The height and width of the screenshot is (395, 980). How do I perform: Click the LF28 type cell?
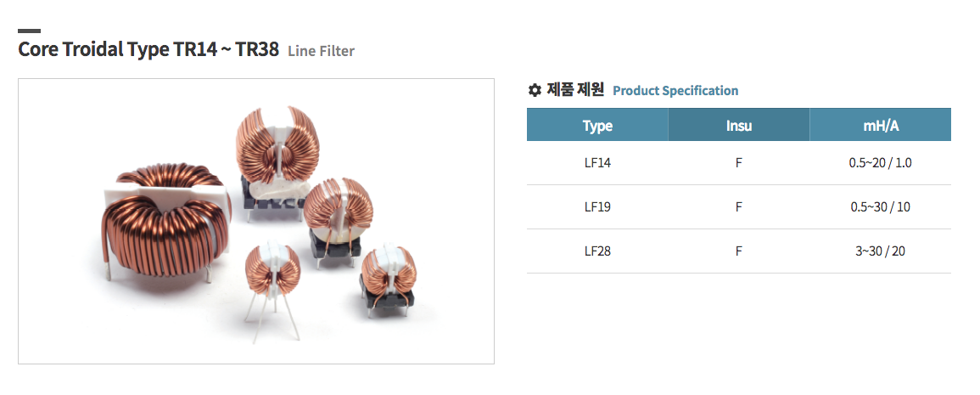pyautogui.click(x=597, y=251)
